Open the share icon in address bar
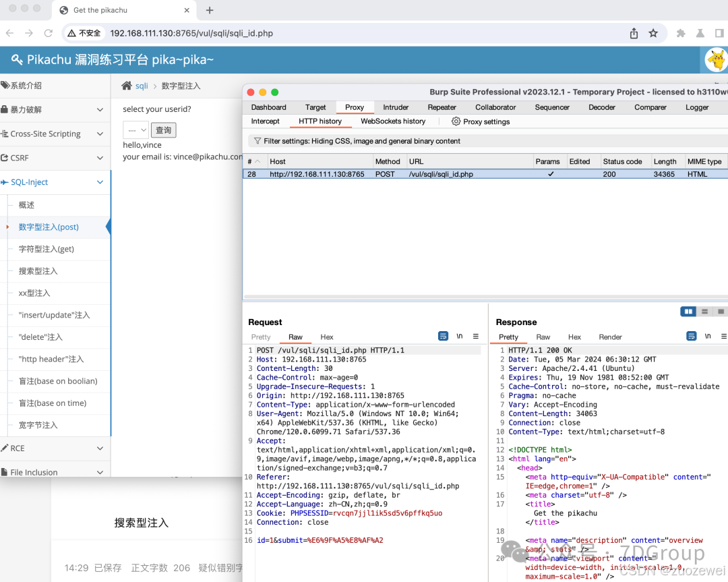The width and height of the screenshot is (728, 582). point(634,33)
